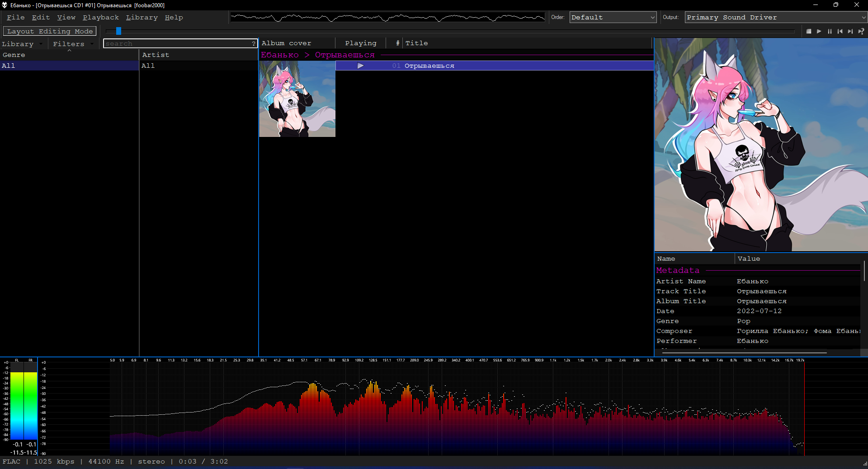
Task: Click the Metadata section header
Action: [x=758, y=271]
